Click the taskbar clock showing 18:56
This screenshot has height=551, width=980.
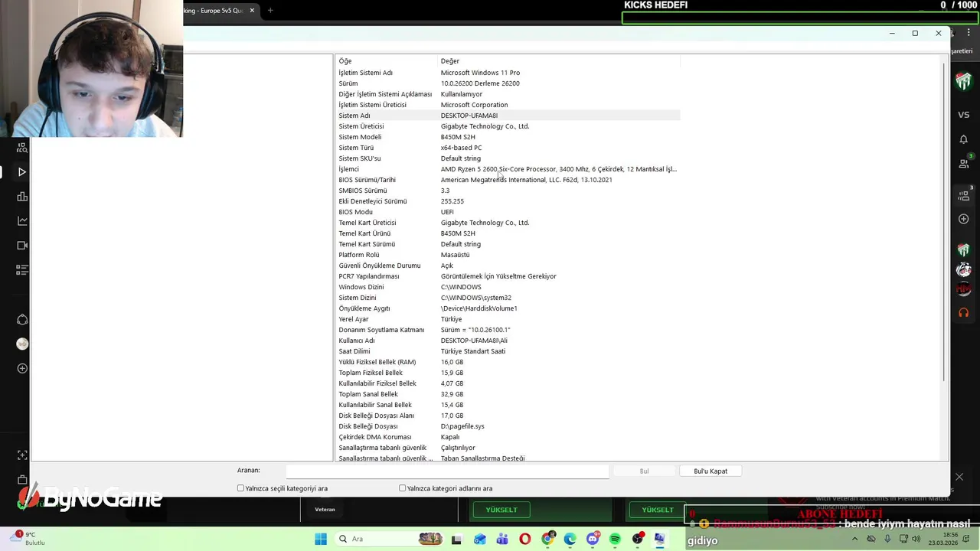click(x=942, y=539)
